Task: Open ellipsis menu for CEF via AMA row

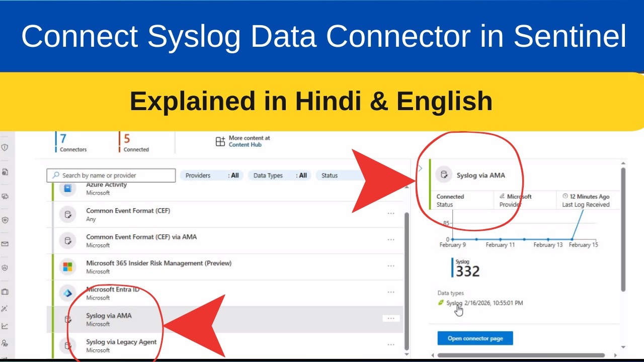Action: click(391, 240)
